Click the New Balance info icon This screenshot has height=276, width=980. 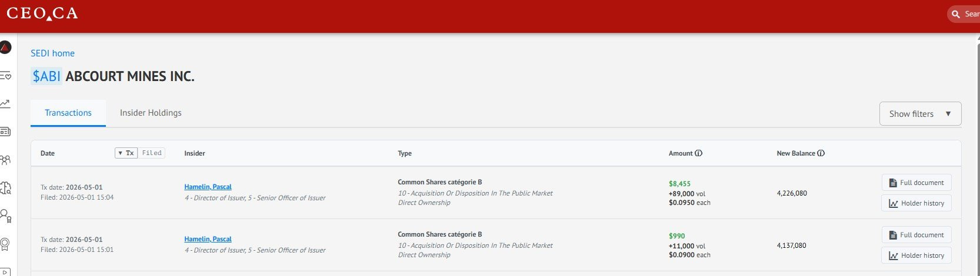click(821, 153)
